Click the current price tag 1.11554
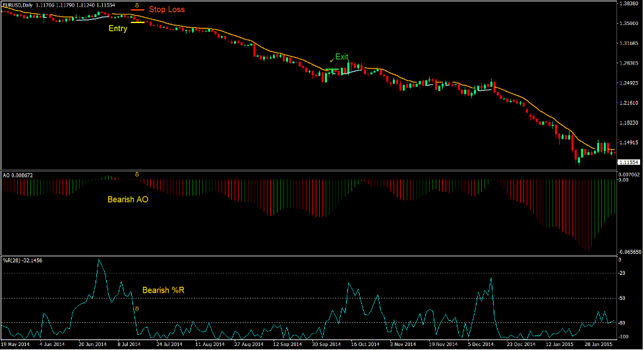The height and width of the screenshot is (350, 644). pyautogui.click(x=628, y=162)
